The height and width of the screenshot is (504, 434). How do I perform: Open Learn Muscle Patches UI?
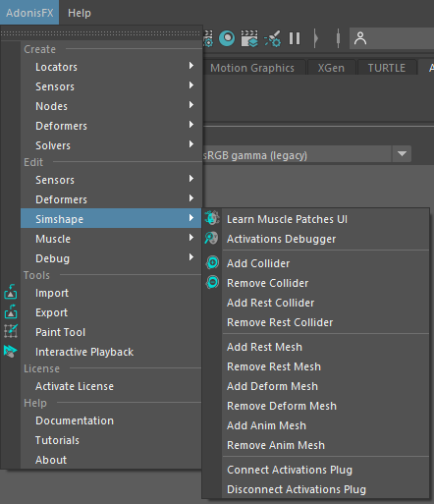point(325,219)
